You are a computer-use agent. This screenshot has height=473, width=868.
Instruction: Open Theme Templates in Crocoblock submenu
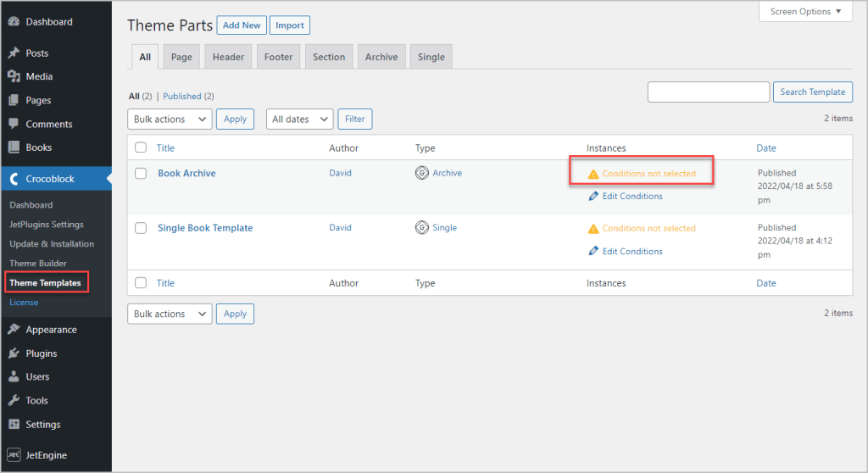coord(46,282)
